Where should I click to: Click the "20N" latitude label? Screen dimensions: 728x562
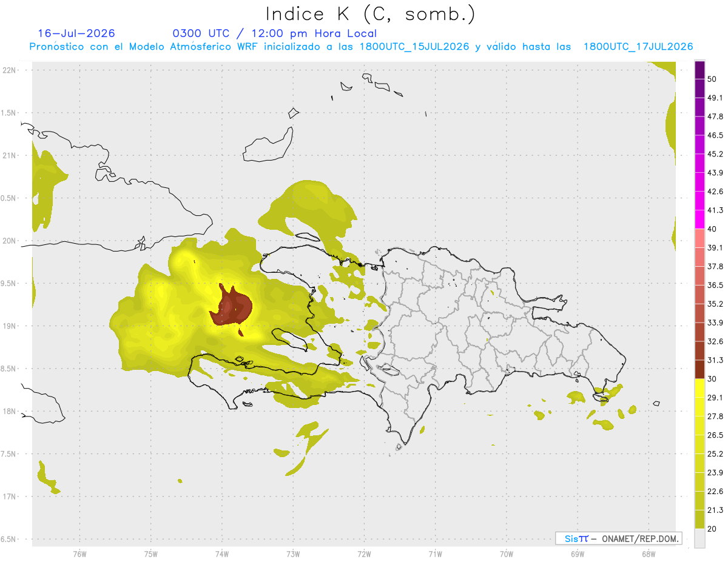(9, 241)
